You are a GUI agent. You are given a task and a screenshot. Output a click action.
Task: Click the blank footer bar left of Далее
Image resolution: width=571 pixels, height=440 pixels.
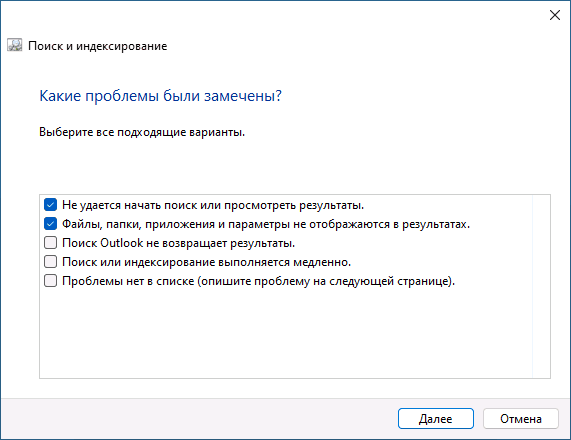pyautogui.click(x=198, y=419)
